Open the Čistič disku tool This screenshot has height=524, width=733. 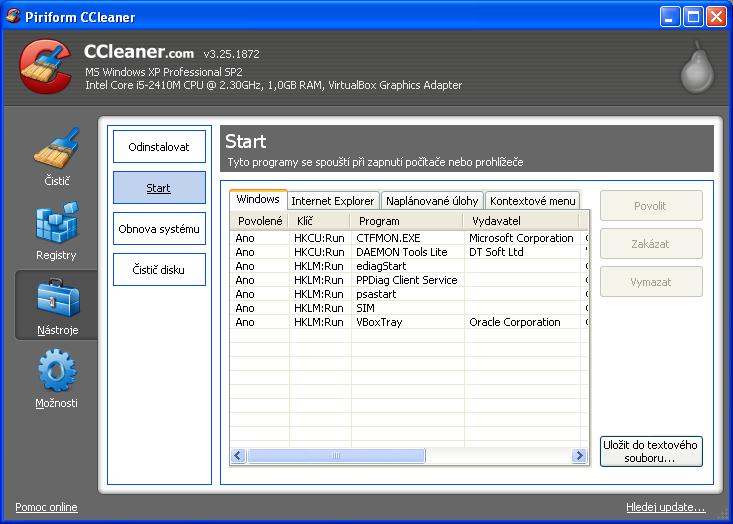click(159, 270)
